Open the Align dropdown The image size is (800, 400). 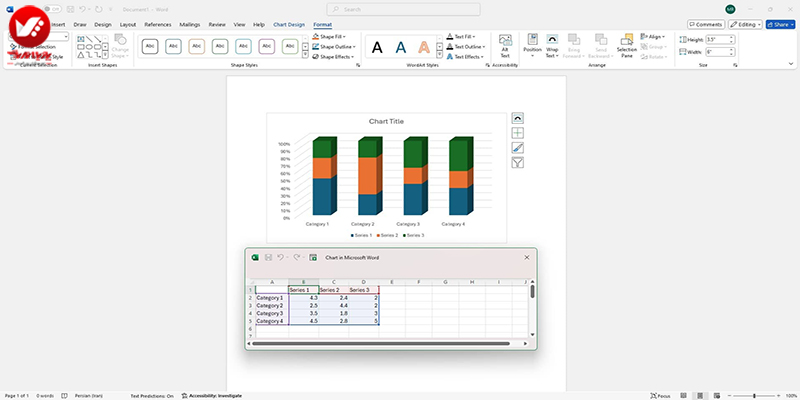coord(653,37)
